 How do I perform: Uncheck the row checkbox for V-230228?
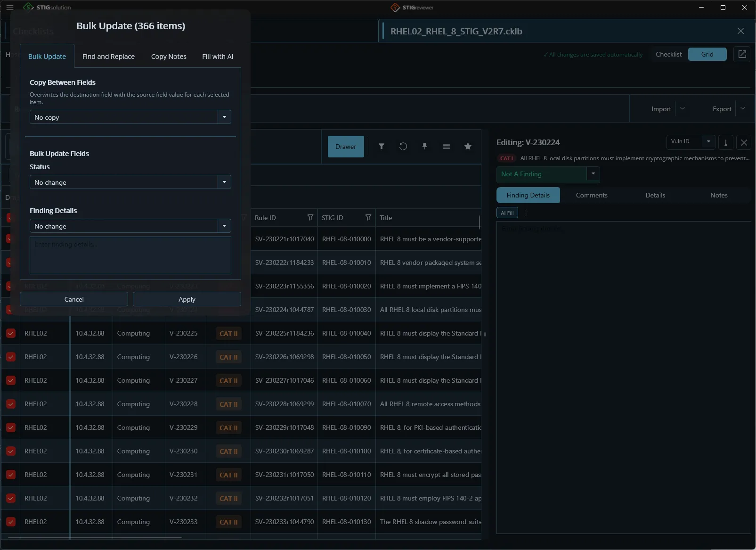(x=11, y=404)
